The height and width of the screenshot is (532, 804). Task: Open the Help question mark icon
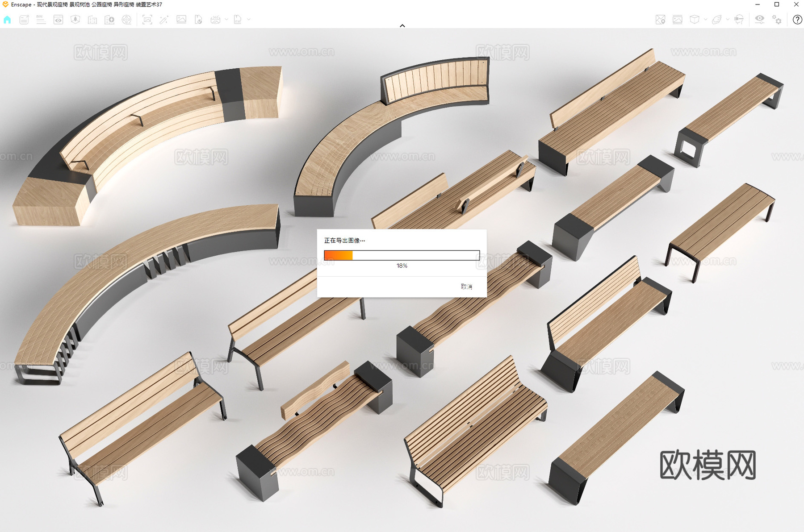tap(797, 20)
